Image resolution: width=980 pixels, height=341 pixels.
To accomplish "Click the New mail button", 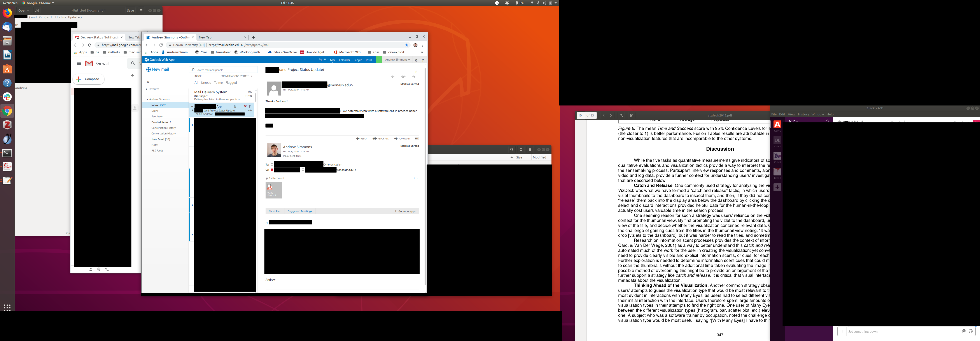I will (157, 69).
